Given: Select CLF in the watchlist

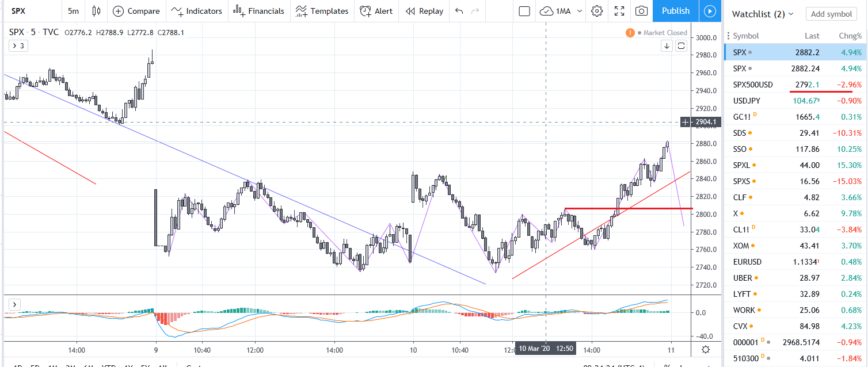Looking at the screenshot, I should pos(795,197).
